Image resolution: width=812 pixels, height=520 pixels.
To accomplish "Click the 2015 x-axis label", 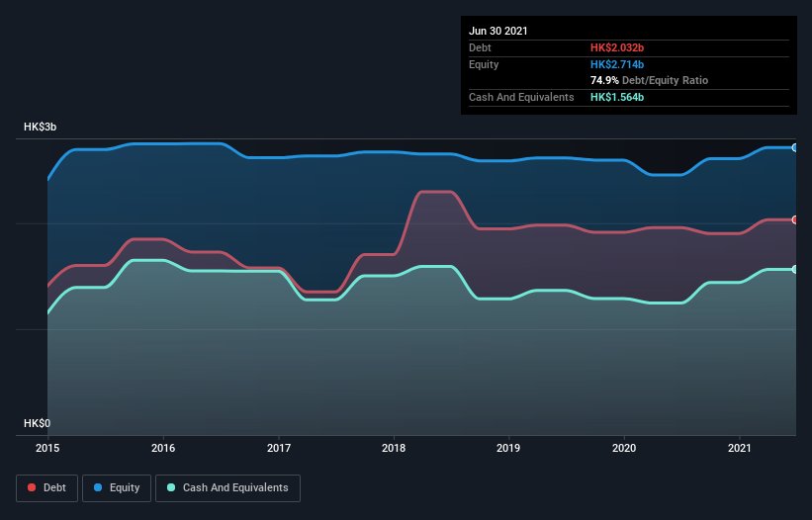I will pos(47,448).
